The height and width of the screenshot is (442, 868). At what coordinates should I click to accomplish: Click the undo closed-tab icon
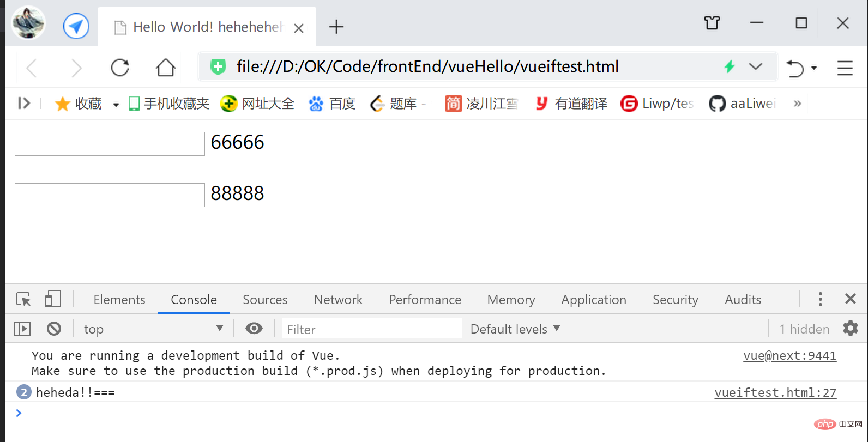pyautogui.click(x=795, y=68)
